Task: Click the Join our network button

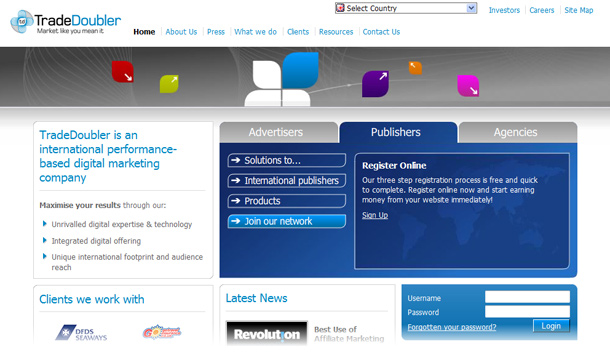Action: click(x=287, y=221)
